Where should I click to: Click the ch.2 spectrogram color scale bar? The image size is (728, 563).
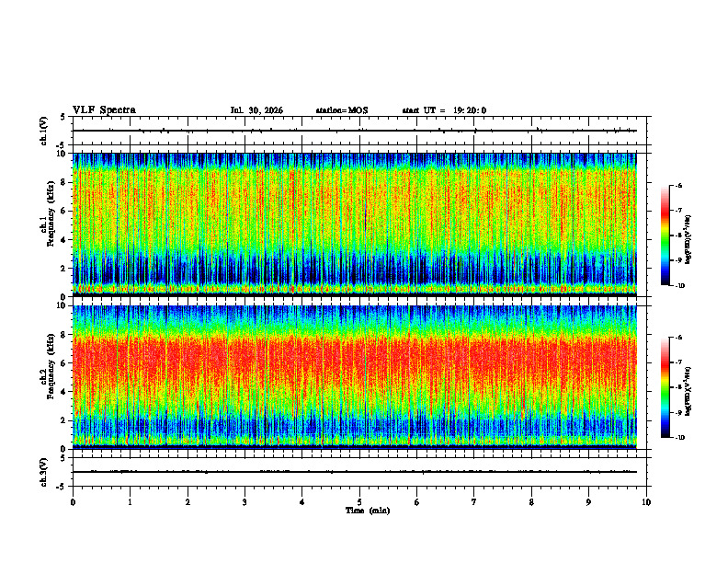click(x=665, y=387)
